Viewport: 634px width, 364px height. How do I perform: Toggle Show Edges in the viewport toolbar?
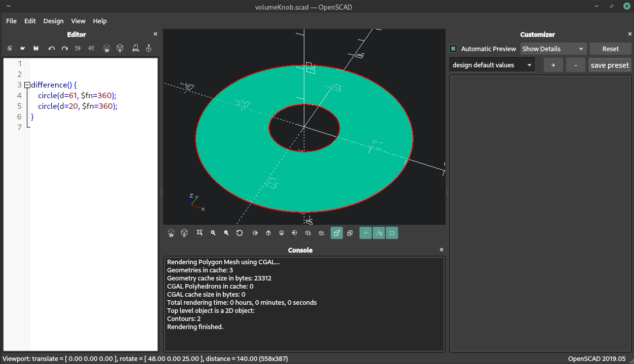pos(392,233)
